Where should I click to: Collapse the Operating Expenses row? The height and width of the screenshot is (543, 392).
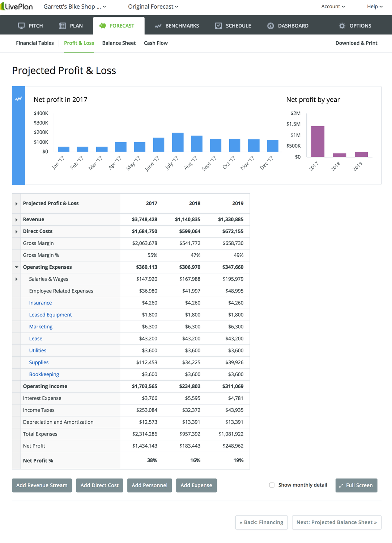[x=16, y=267]
